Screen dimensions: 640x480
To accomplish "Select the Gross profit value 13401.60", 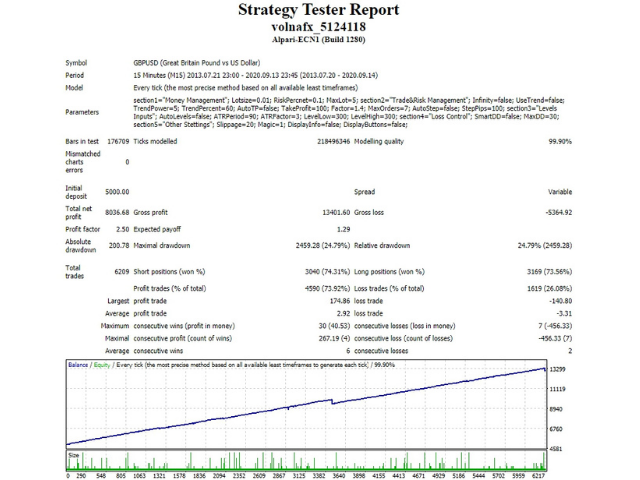I will 336,213.
